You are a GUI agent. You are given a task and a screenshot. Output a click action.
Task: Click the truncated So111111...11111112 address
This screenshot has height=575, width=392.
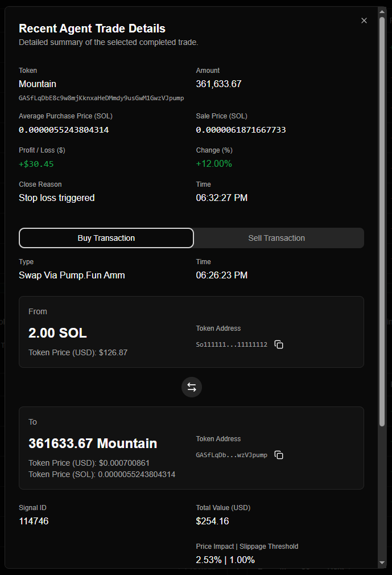232,344
